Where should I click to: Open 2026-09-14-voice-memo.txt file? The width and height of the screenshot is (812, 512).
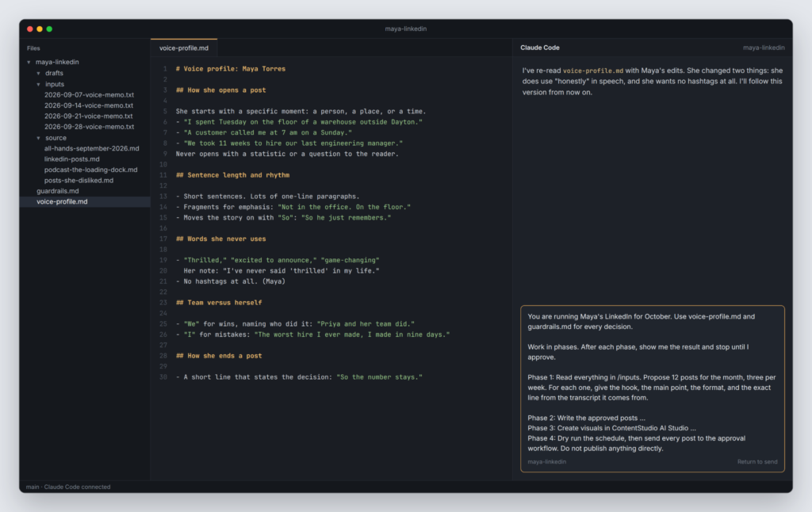click(89, 105)
